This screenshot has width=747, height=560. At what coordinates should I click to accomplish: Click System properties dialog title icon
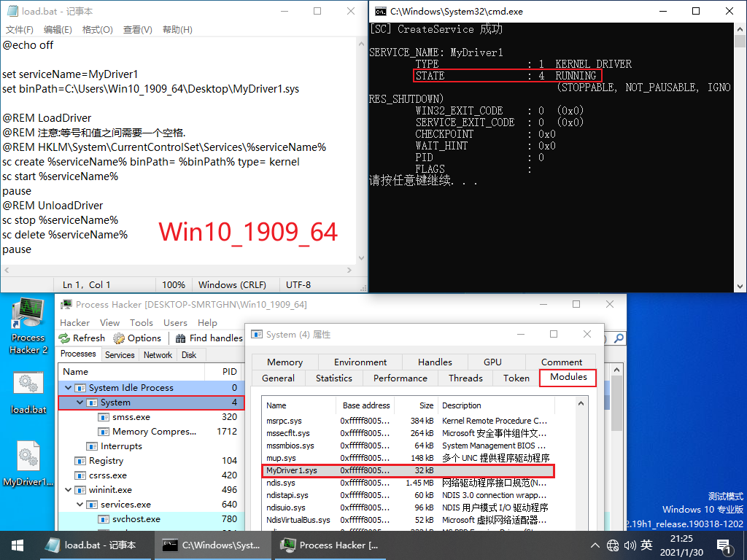pyautogui.click(x=256, y=334)
